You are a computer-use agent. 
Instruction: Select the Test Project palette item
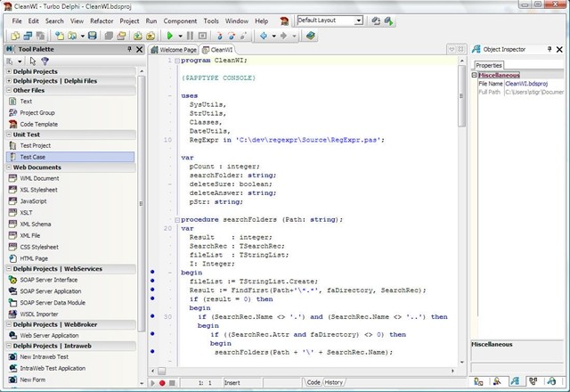point(36,145)
